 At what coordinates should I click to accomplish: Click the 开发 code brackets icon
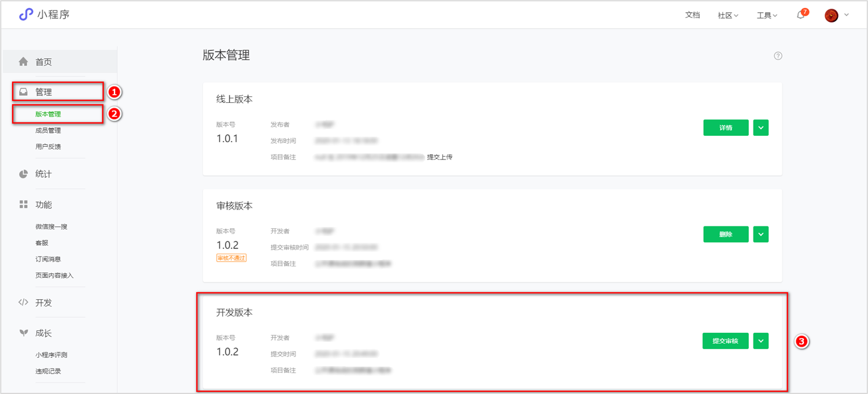click(23, 302)
